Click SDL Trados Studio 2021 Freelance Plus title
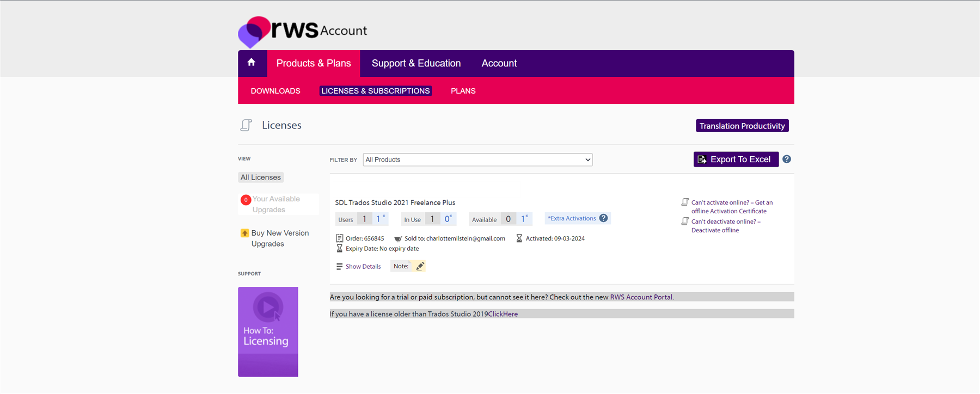 point(395,202)
